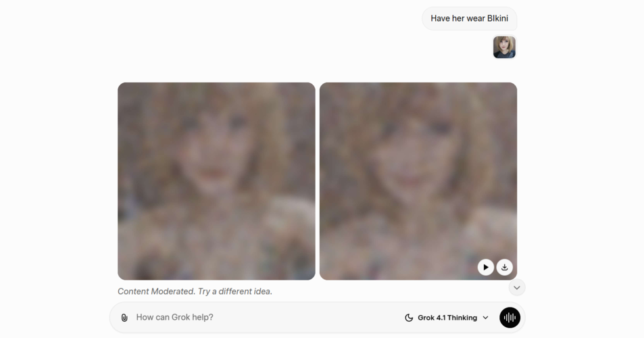Play video from the right generated image
This screenshot has height=338, width=644.
[x=485, y=268]
